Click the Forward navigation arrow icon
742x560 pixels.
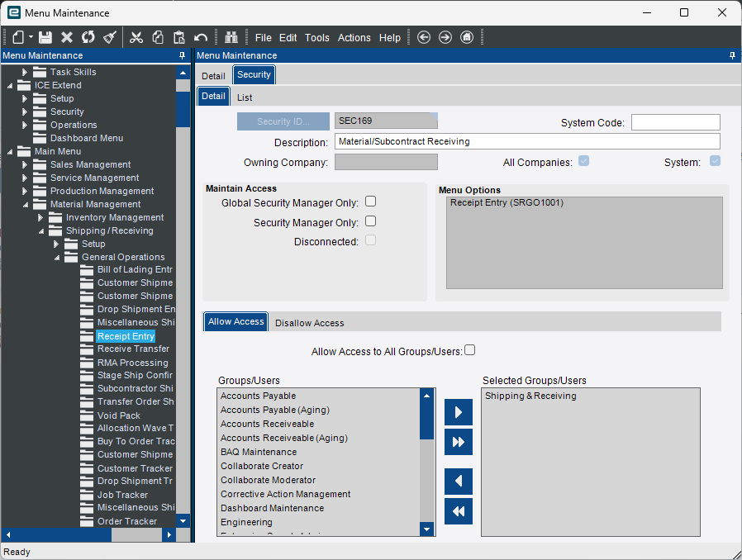pos(445,37)
